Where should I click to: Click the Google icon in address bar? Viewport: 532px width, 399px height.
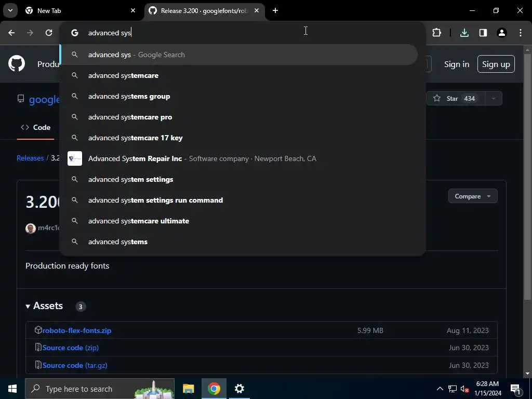pyautogui.click(x=75, y=33)
